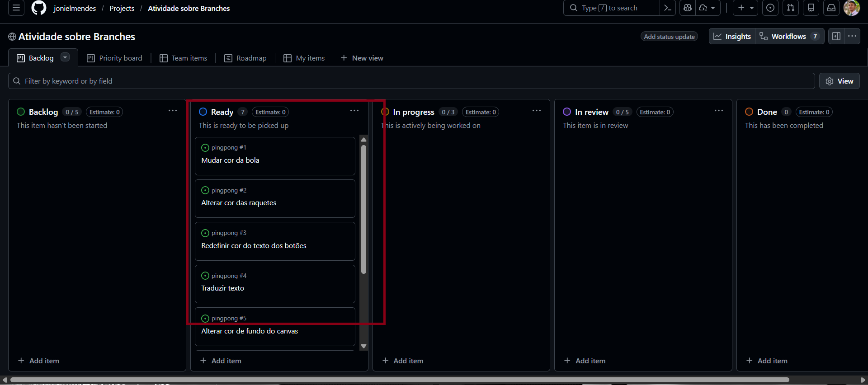Viewport: 868px width, 385px height.
Task: Open the GitHub homepage via the Octocat logo
Action: click(x=39, y=8)
